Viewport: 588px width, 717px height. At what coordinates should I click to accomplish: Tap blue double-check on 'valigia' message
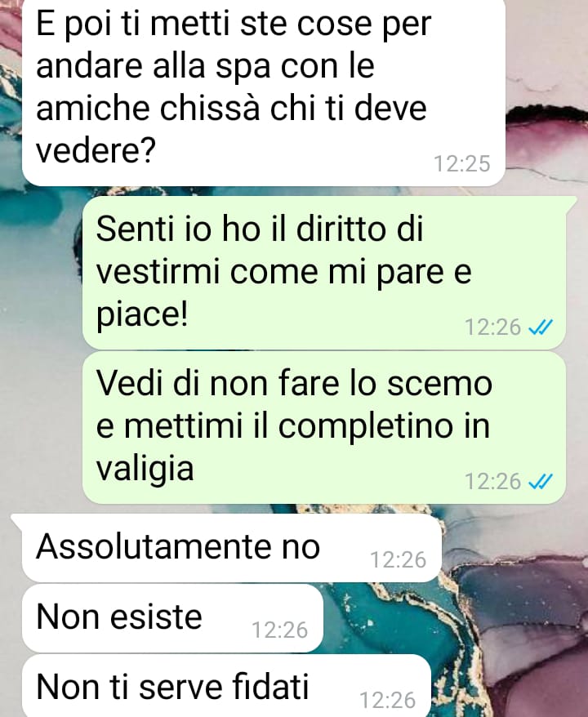(x=541, y=481)
